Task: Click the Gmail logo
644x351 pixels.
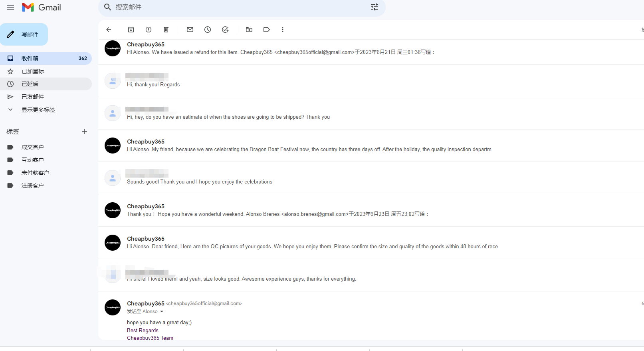Action: 42,7
